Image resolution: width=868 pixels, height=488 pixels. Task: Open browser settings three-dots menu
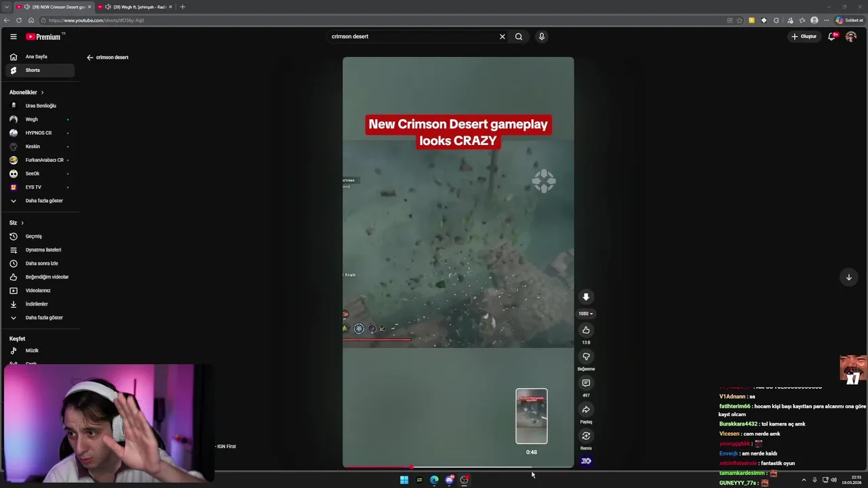[827, 20]
